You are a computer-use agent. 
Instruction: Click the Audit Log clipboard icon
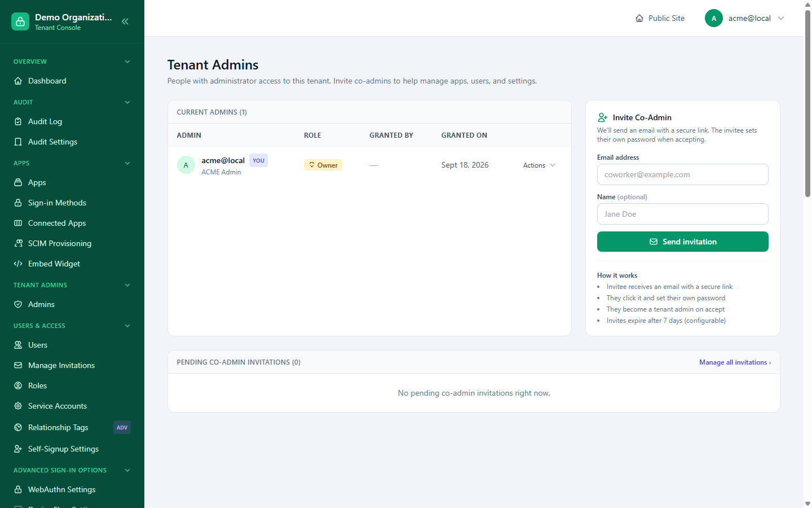click(18, 121)
